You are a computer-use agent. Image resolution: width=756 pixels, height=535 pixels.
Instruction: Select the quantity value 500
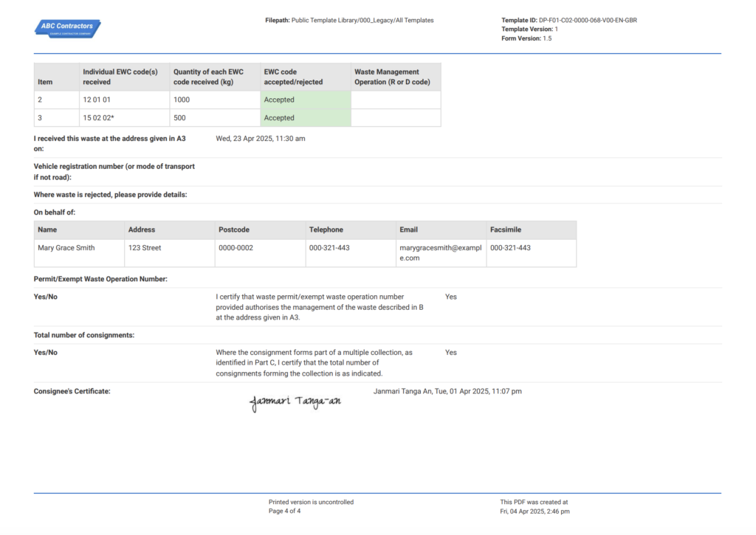coord(179,117)
